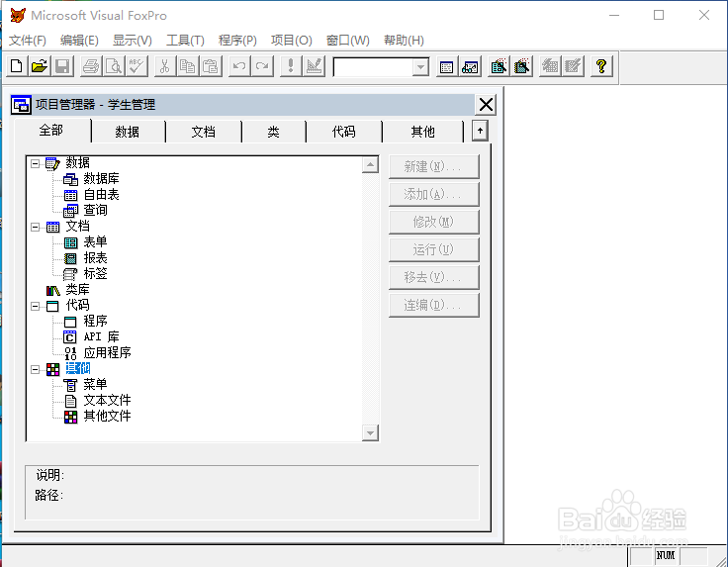This screenshot has height=567, width=728.
Task: Click the yellow Help question mark icon
Action: [601, 66]
